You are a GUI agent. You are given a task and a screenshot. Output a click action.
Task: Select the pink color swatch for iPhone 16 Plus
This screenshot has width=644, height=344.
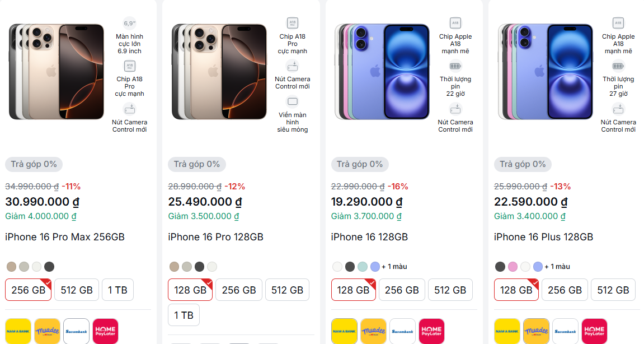(x=512, y=267)
